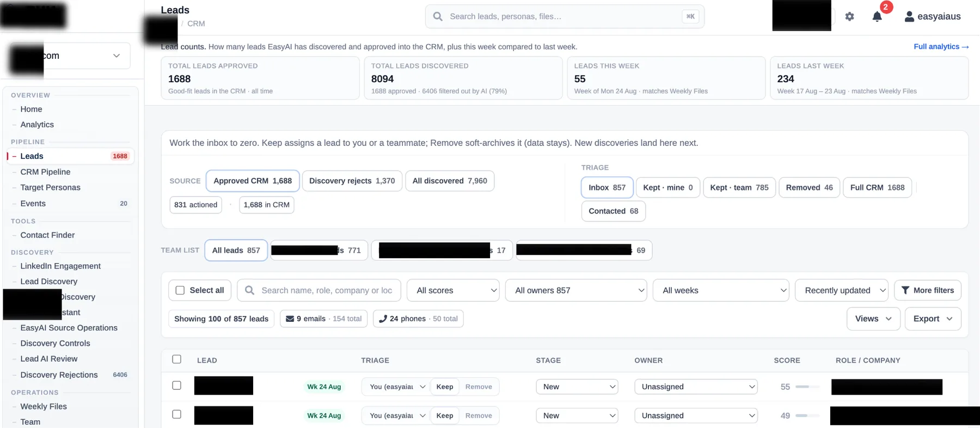Viewport: 980px width, 428px height.
Task: Click the 831 actioned chip
Action: tap(195, 205)
